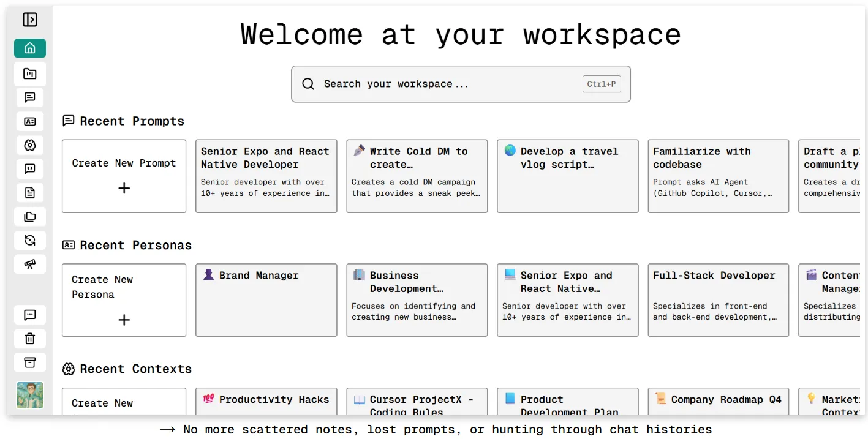The height and width of the screenshot is (439, 868).
Task: Open the feedback chat bubble sidebar icon
Action: [x=29, y=315]
